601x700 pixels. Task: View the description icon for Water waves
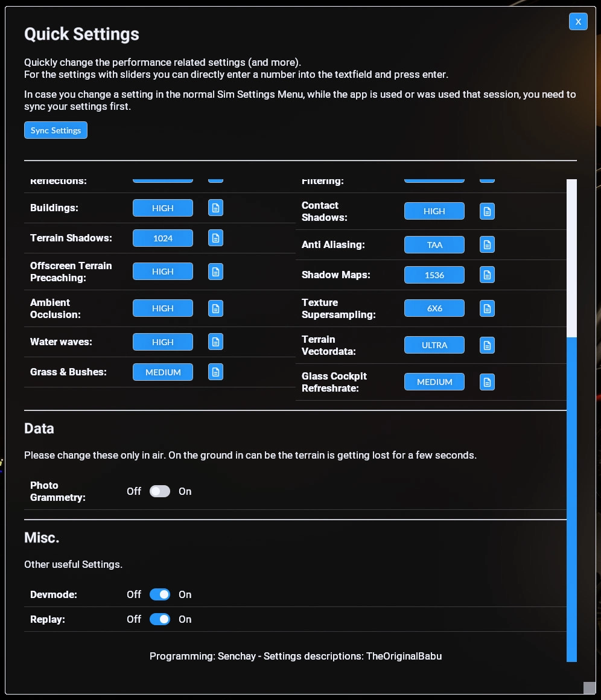[215, 342]
